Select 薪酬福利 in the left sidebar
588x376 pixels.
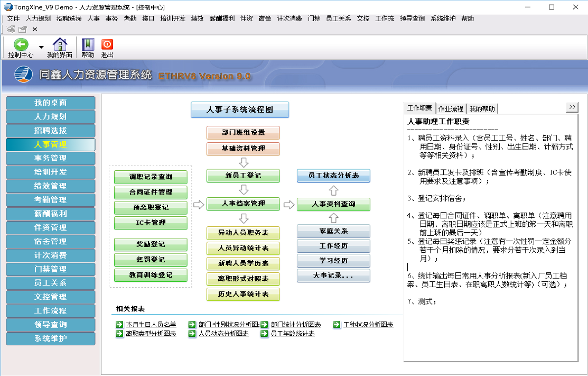tap(51, 214)
